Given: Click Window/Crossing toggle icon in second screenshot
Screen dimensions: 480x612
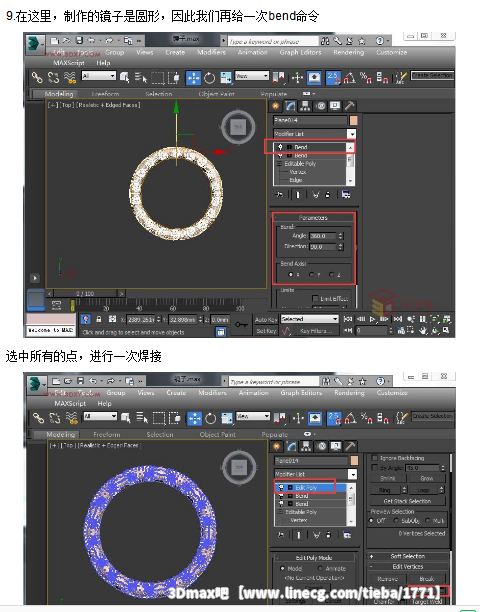Looking at the screenshot, I should click(174, 418).
